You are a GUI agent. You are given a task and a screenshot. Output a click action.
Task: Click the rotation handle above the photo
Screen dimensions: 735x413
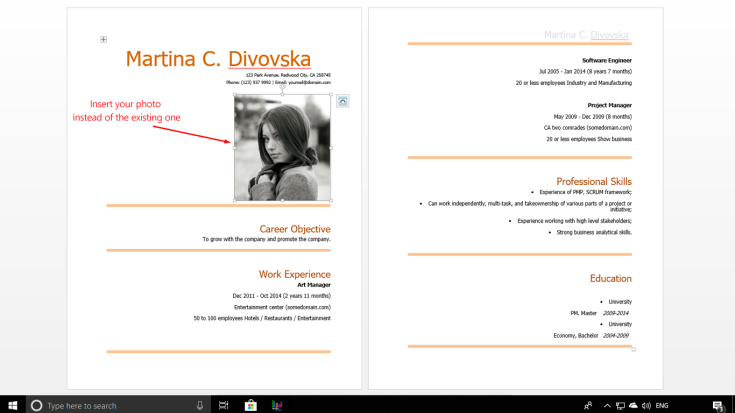tap(282, 86)
